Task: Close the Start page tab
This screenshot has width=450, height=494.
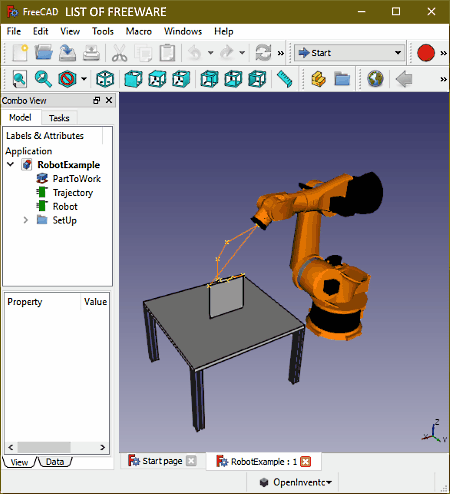Action: [x=191, y=461]
